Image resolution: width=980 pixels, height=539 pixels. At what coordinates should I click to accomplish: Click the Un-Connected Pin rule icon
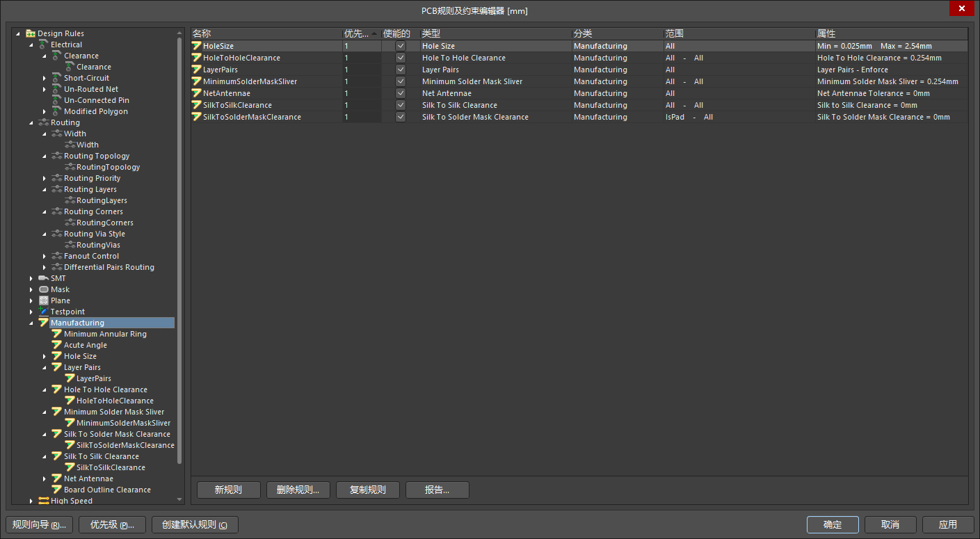(57, 100)
